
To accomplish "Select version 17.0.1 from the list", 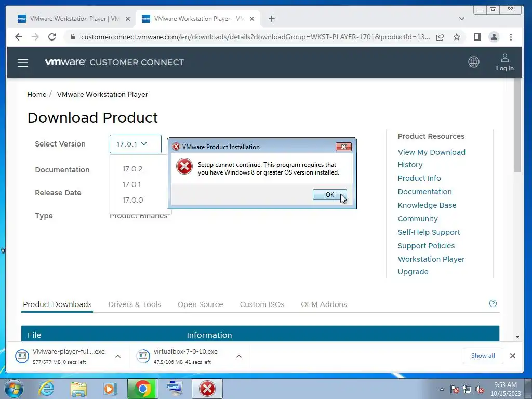I will (131, 184).
